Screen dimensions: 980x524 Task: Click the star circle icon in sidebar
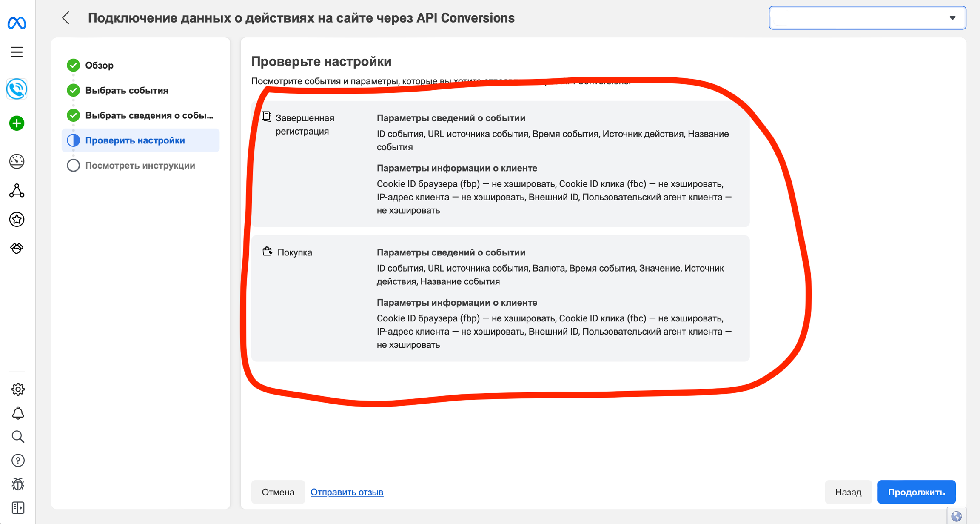coord(17,220)
